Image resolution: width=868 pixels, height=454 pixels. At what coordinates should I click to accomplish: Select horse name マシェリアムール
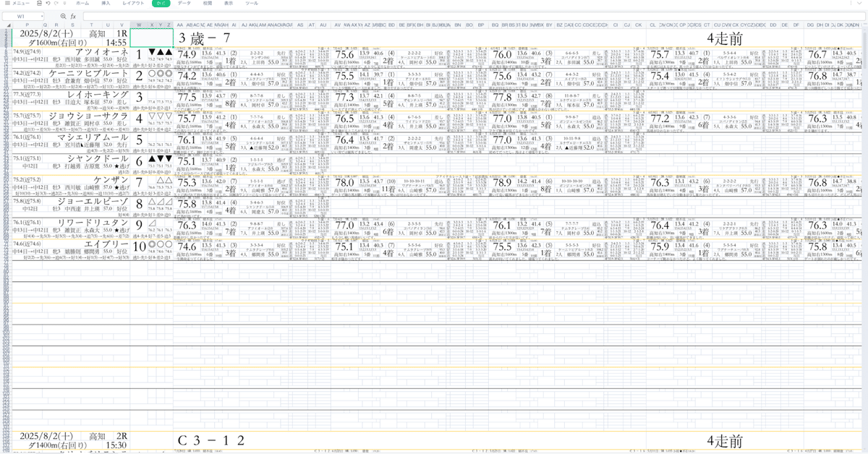(95, 137)
